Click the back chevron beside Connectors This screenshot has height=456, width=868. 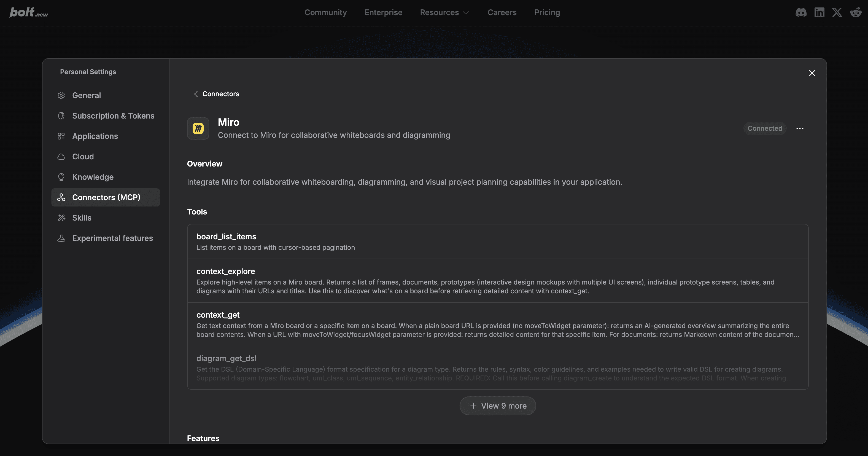[196, 94]
